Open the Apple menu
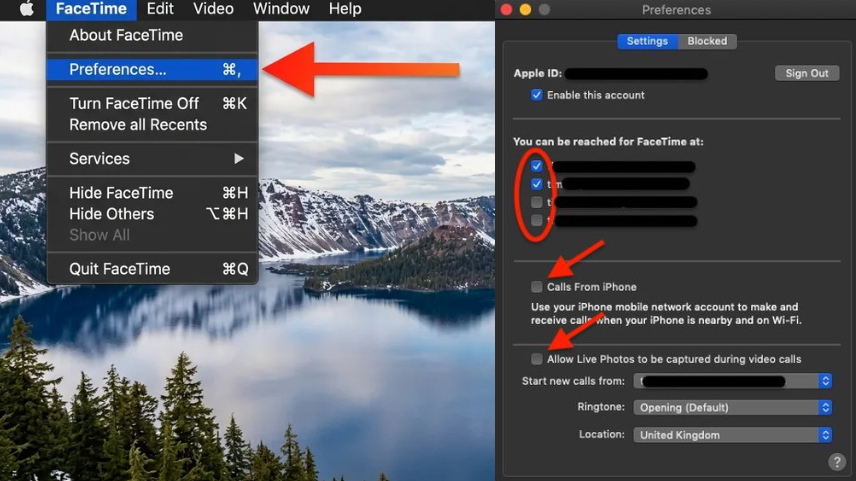 coord(27,9)
